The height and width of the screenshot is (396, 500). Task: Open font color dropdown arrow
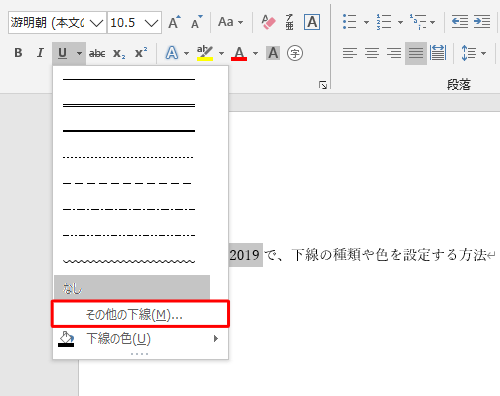click(256, 53)
